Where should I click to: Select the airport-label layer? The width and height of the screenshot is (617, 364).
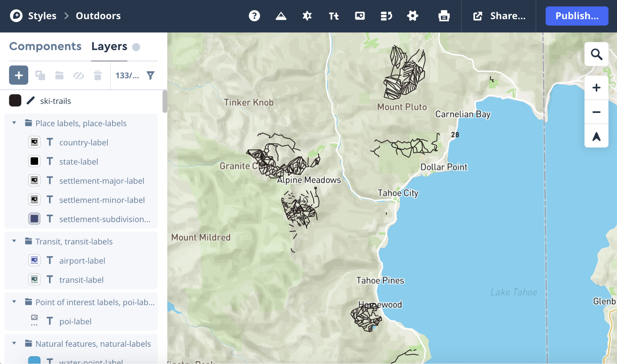82,261
